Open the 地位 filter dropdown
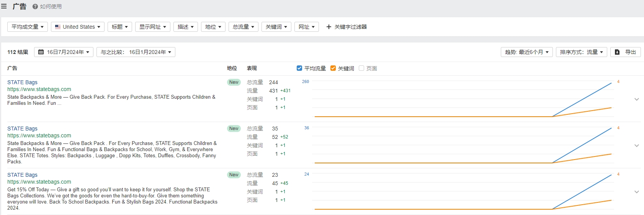The width and height of the screenshot is (644, 215). 213,27
